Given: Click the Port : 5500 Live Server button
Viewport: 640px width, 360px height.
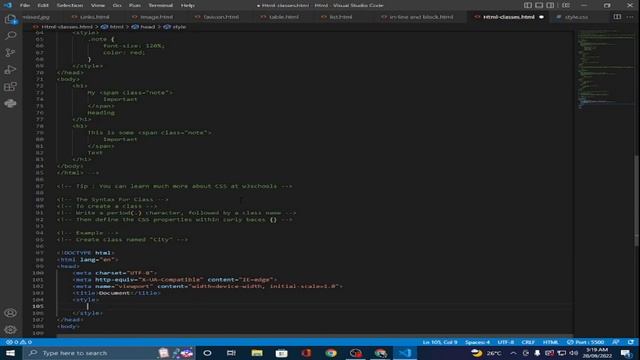Looking at the screenshot, I should tap(585, 342).
